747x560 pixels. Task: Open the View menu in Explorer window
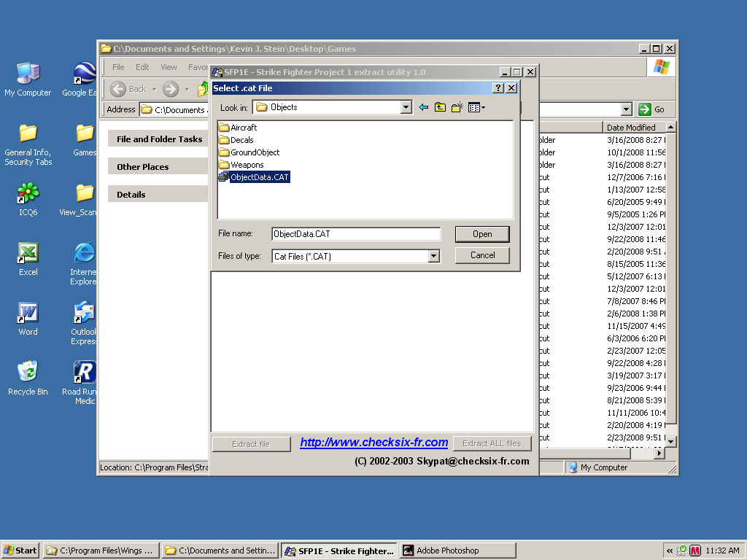coord(169,67)
